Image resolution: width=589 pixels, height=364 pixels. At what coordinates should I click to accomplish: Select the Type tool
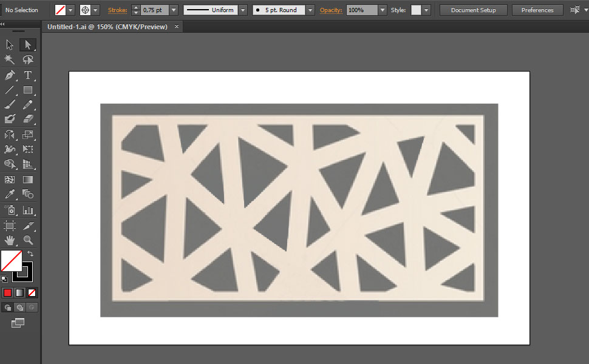(28, 75)
